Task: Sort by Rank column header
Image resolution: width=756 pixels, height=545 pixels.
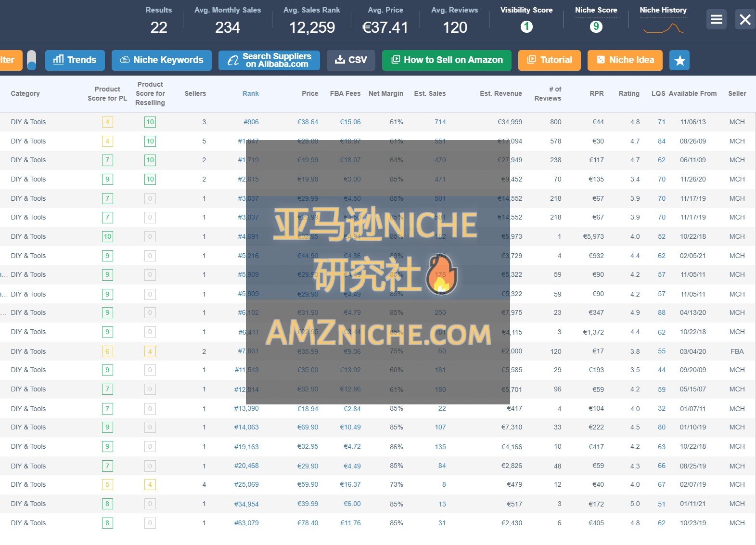Action: pos(250,93)
